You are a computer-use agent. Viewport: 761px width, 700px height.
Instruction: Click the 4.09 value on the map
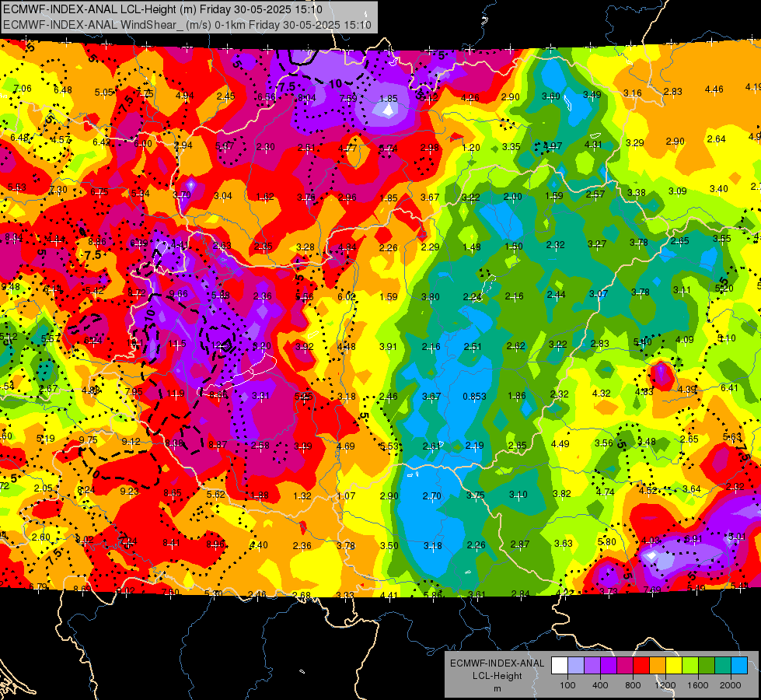pyautogui.click(x=685, y=340)
